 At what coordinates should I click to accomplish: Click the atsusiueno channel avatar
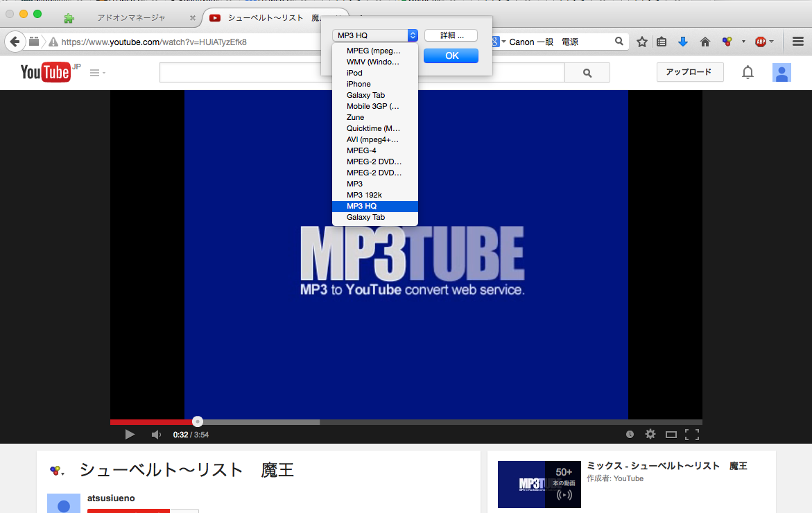tap(64, 503)
